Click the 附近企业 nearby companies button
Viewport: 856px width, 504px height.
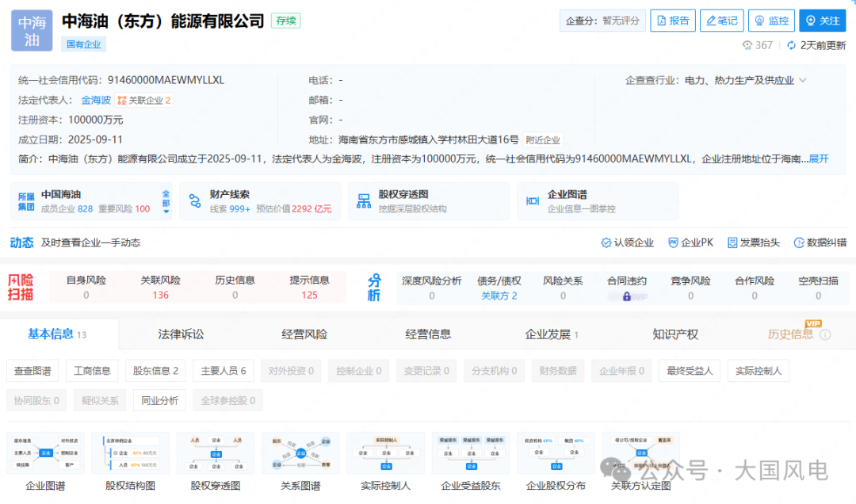click(x=542, y=139)
